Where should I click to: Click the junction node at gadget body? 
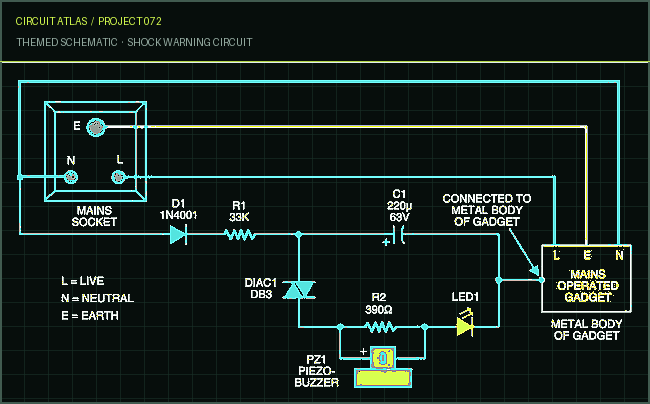pyautogui.click(x=541, y=280)
